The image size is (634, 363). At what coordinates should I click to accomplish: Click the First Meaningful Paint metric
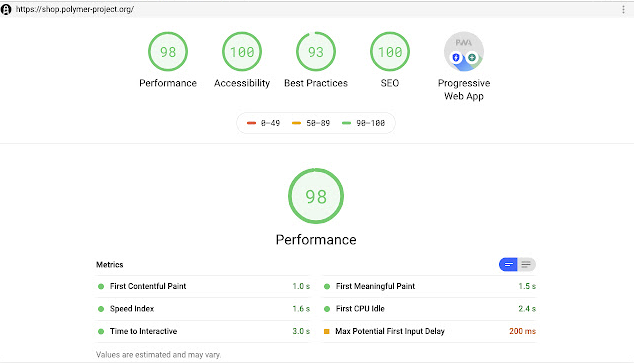point(429,286)
